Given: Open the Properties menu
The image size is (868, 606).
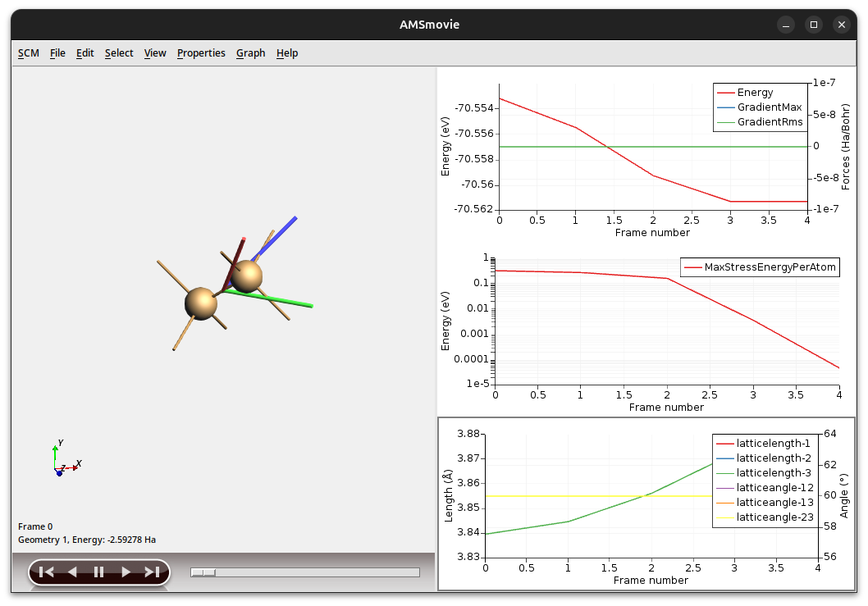Looking at the screenshot, I should tap(201, 52).
